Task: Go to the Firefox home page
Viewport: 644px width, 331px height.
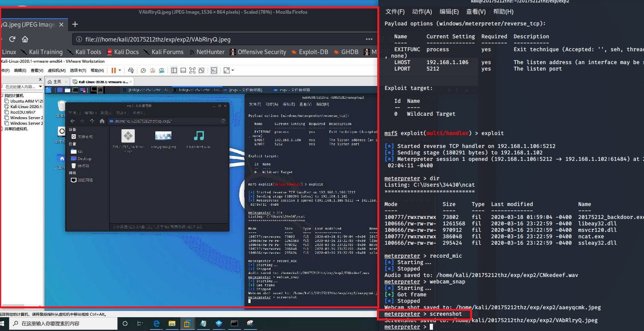Action: (25, 39)
